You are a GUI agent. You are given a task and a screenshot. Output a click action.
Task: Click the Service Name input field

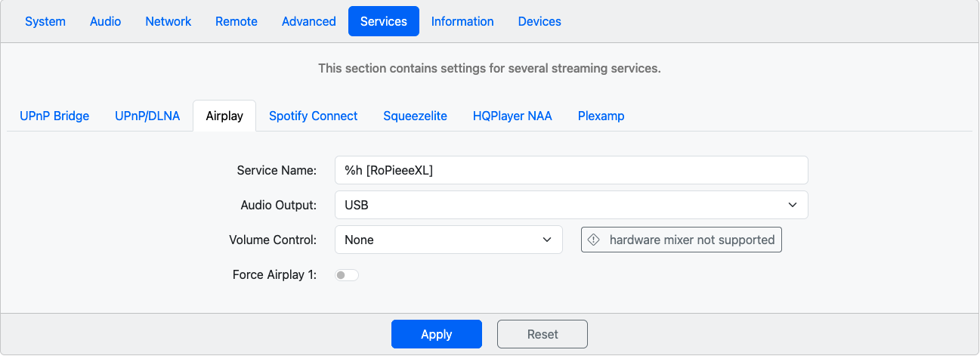571,170
